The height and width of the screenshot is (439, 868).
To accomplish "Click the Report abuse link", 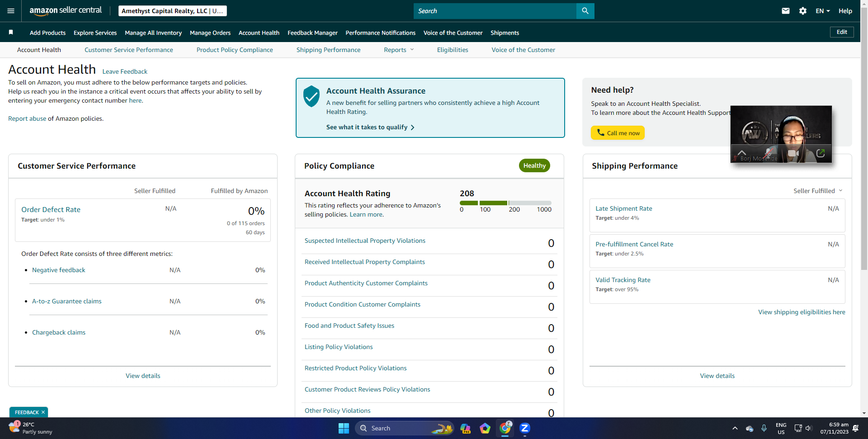I will tap(27, 118).
